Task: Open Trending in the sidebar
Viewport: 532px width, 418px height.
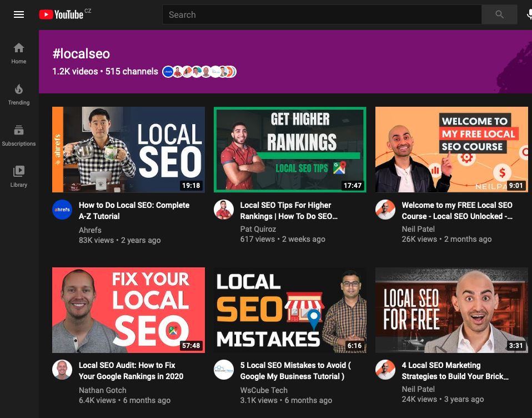Action: 19,94
